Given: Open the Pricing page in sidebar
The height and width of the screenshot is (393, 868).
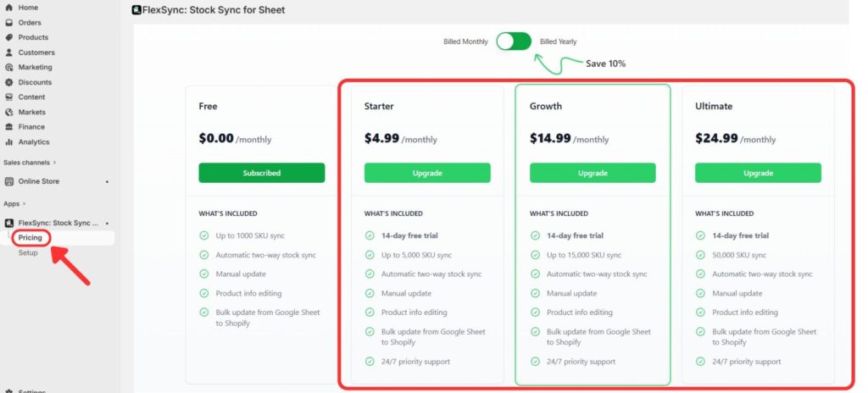Looking at the screenshot, I should [x=31, y=238].
